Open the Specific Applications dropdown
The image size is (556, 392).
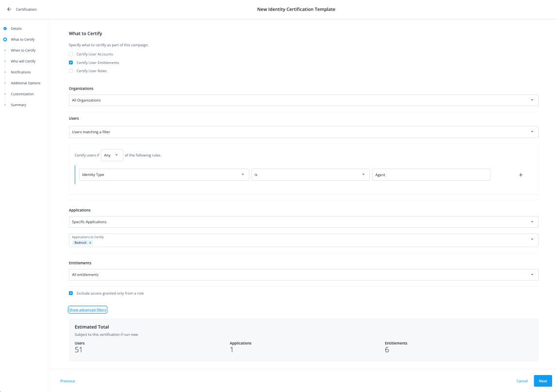pyautogui.click(x=304, y=222)
